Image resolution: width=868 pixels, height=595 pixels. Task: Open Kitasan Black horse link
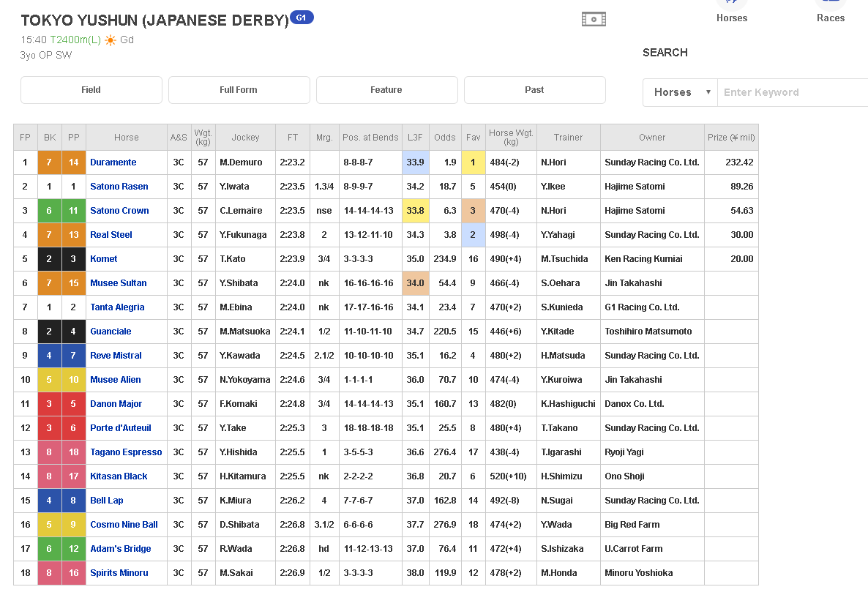[x=119, y=476]
